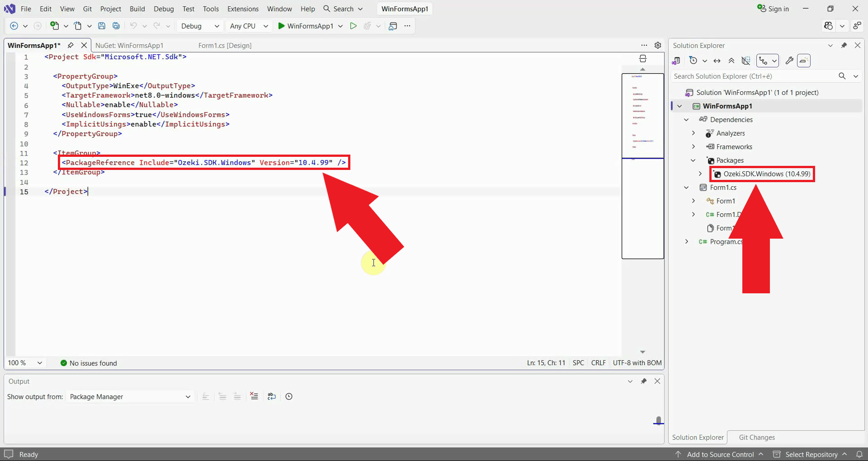Click Sync with Active Document arrows icon
This screenshot has height=461, width=868.
tap(717, 61)
